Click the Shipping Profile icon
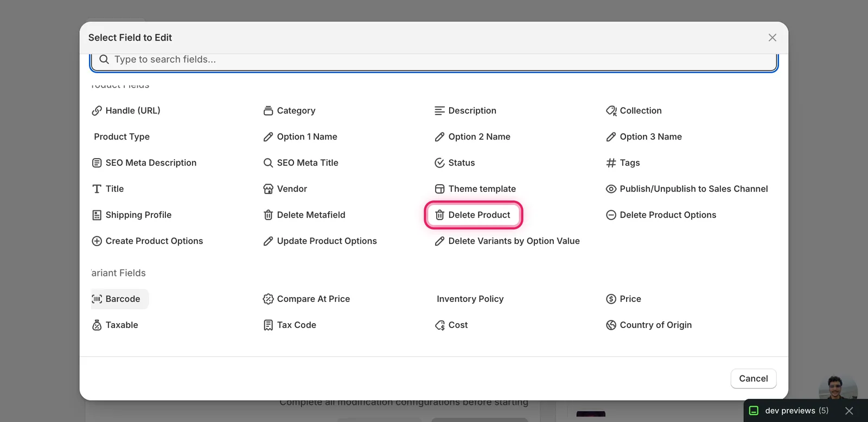 (x=97, y=215)
